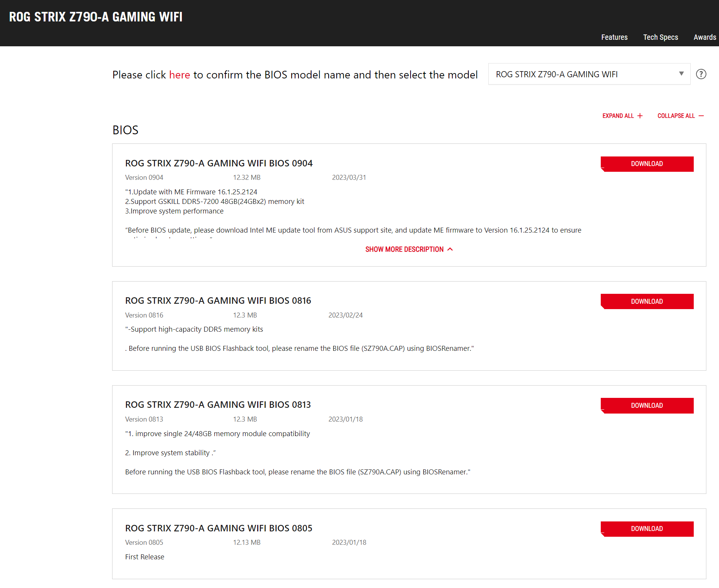Screen dimensions: 719x588
Task: Download BIOS version 0813
Action: pos(647,406)
